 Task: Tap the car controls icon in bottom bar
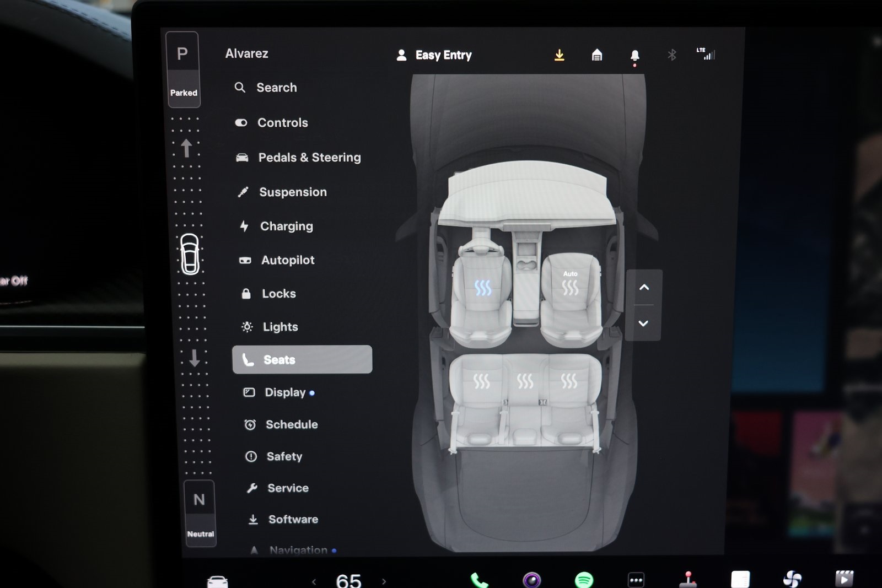[217, 581]
